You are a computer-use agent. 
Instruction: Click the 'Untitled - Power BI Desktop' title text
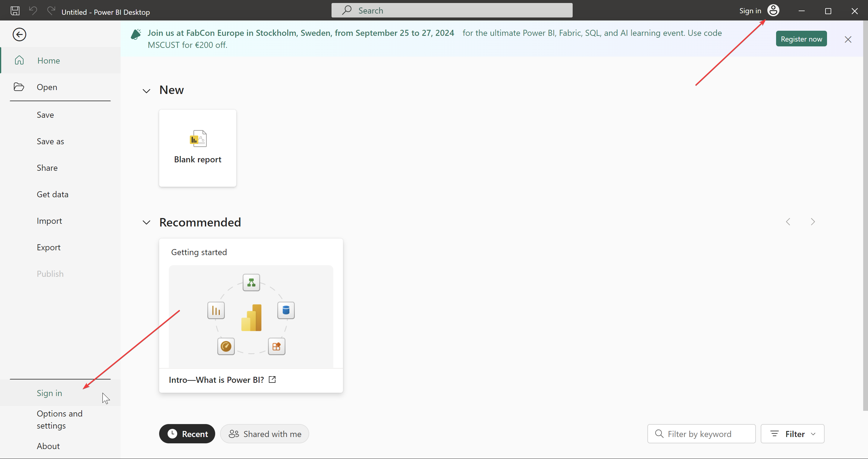pos(105,12)
